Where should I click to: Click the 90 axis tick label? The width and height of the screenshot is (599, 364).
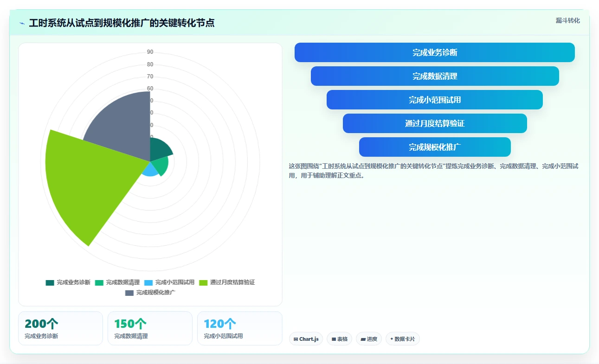(150, 52)
